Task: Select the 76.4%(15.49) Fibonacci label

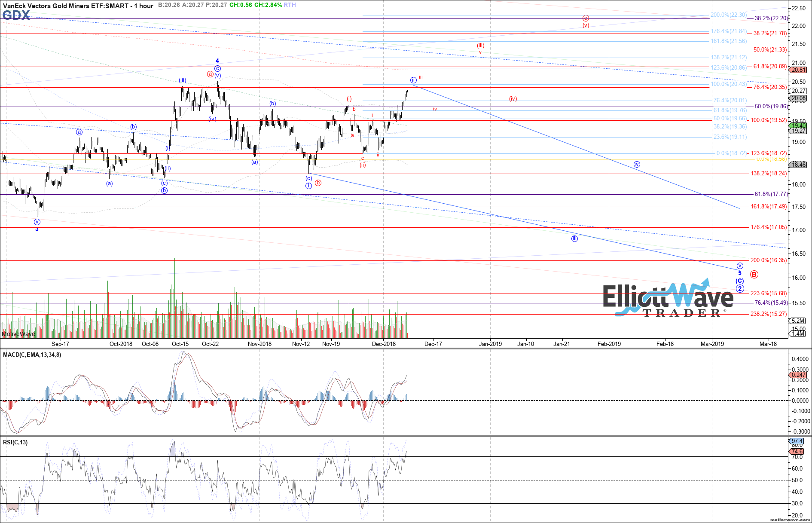Action: pos(771,303)
